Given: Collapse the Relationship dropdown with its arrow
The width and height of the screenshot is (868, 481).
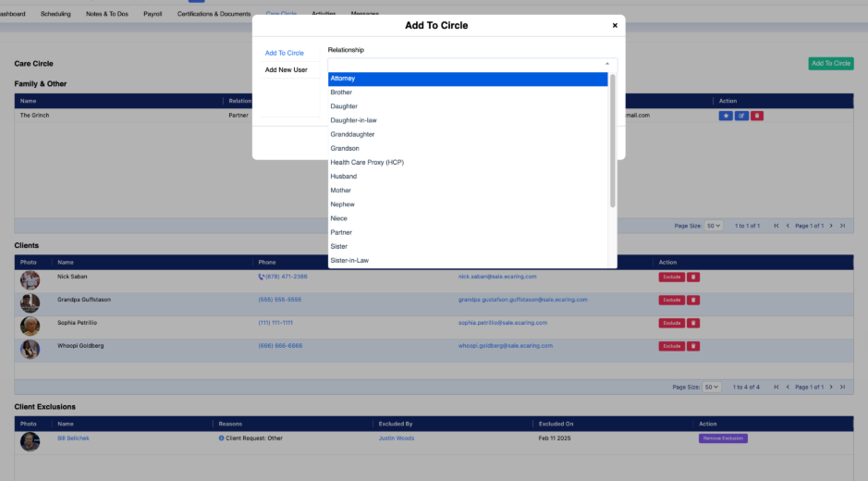Looking at the screenshot, I should click(607, 64).
